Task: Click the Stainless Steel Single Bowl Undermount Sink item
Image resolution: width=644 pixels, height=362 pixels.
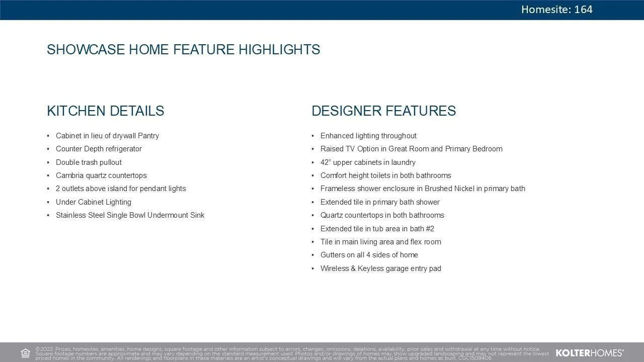Action: point(130,215)
